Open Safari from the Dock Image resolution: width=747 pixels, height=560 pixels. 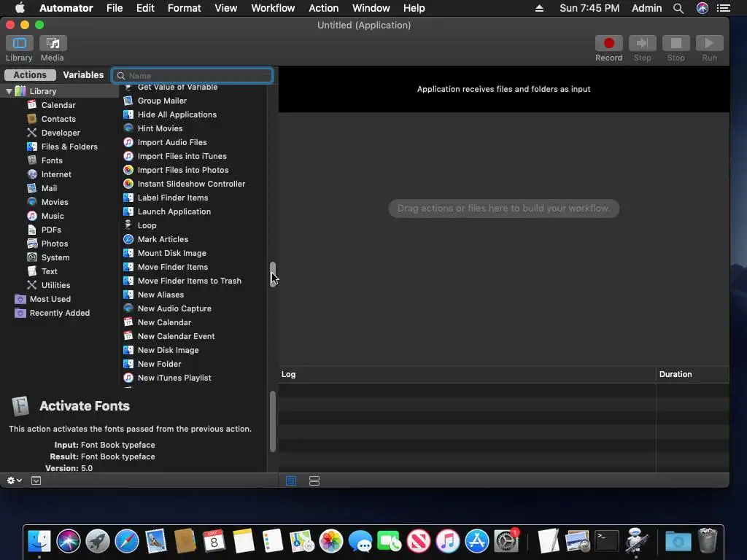point(127,542)
